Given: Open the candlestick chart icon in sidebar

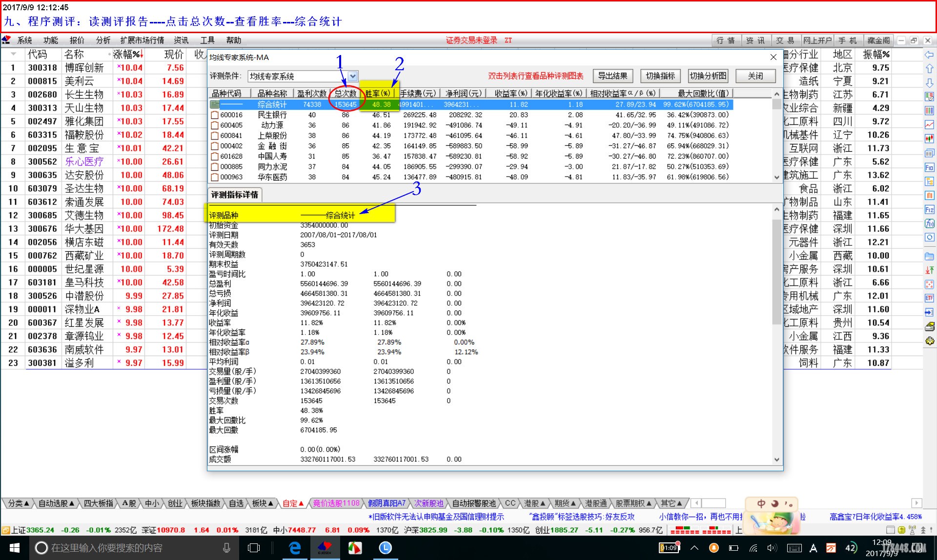Looking at the screenshot, I should pyautogui.click(x=929, y=139).
